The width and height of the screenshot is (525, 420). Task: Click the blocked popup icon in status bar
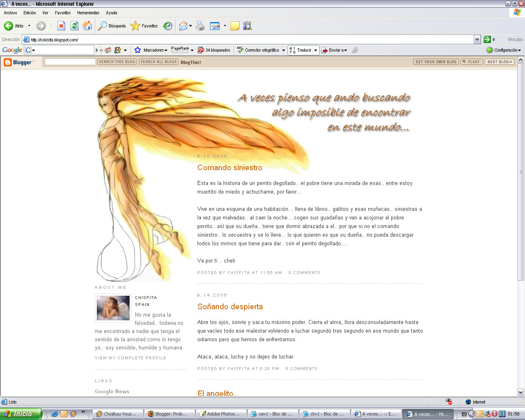click(449, 402)
